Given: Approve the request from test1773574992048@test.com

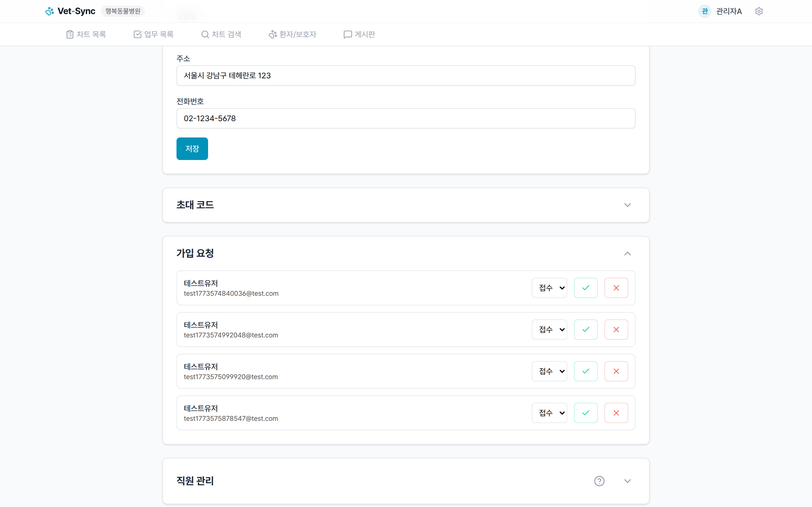Looking at the screenshot, I should pyautogui.click(x=586, y=329).
